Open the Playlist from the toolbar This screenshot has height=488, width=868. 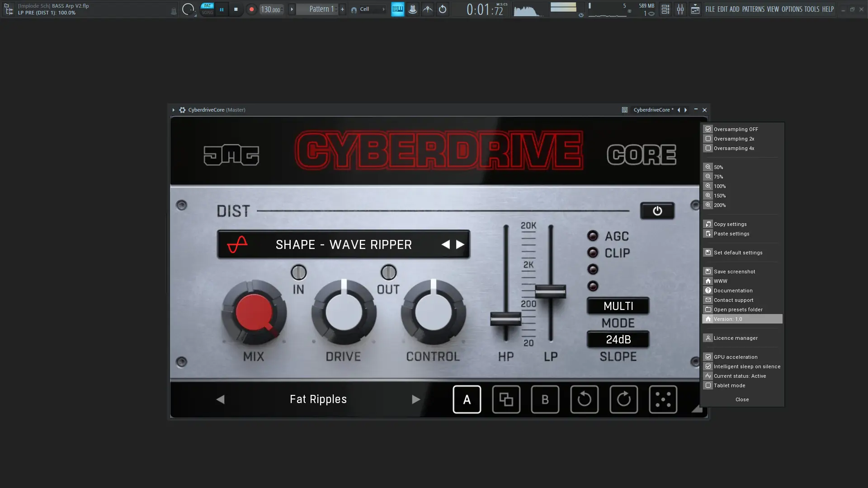[x=665, y=9]
